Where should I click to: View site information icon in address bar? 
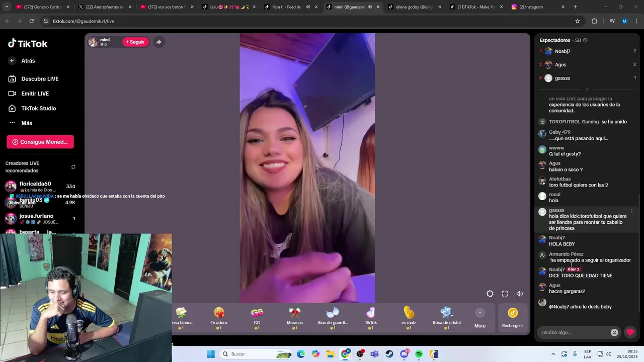tap(46, 21)
